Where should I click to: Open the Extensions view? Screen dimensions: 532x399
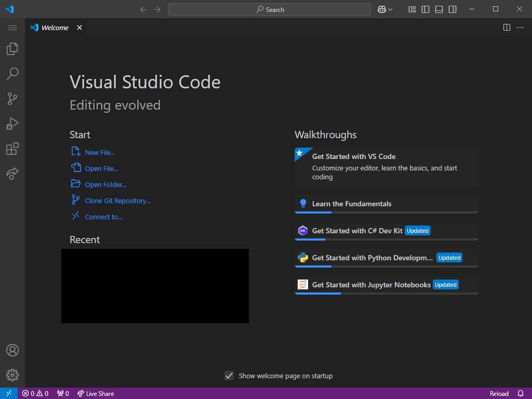(12, 149)
